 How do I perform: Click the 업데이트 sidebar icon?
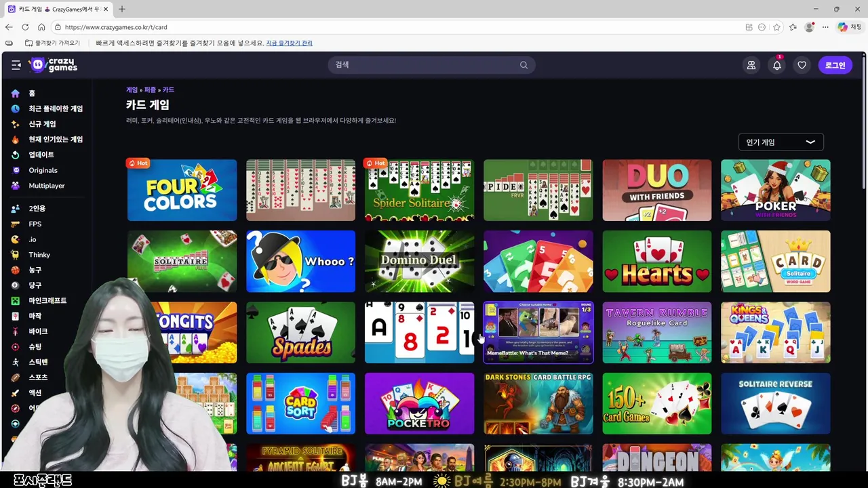click(15, 155)
